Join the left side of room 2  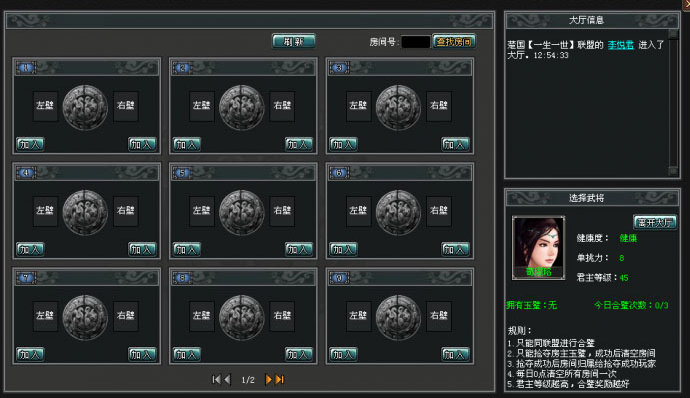pyautogui.click(x=187, y=144)
